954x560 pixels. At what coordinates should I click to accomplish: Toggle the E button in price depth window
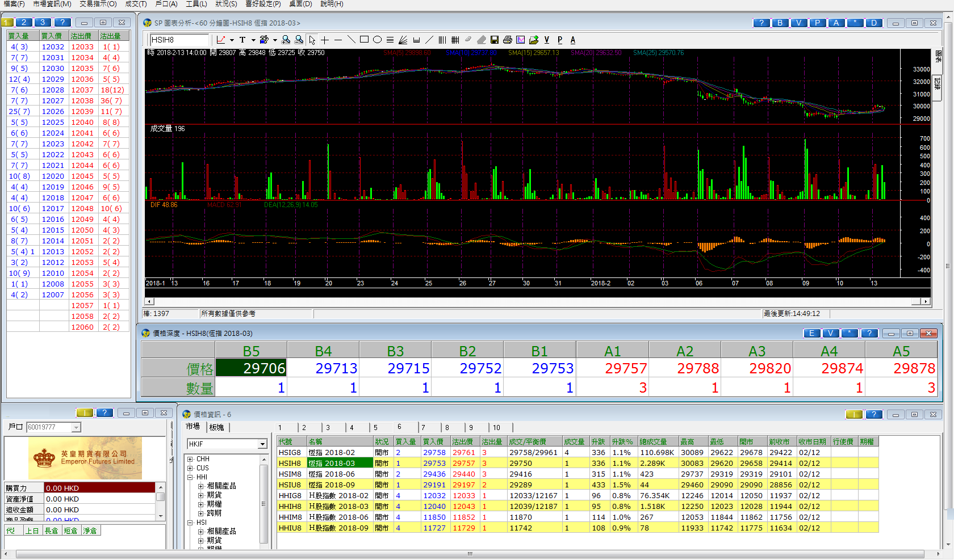point(811,333)
